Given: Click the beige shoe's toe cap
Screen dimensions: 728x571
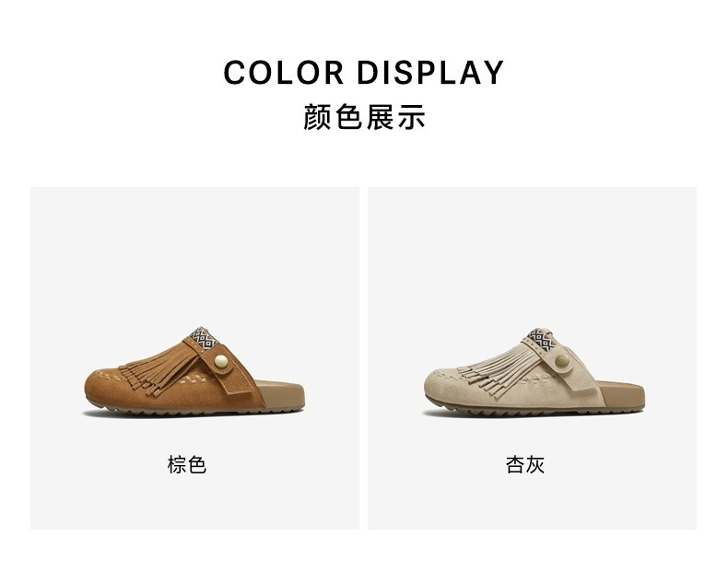Looking at the screenshot, I should tap(443, 387).
